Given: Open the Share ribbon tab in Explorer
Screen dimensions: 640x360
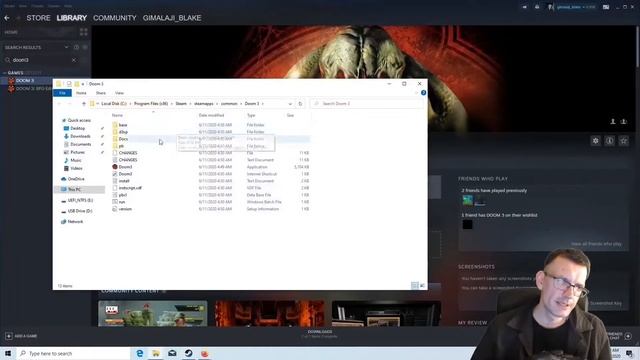Looking at the screenshot, I should 100,93.
